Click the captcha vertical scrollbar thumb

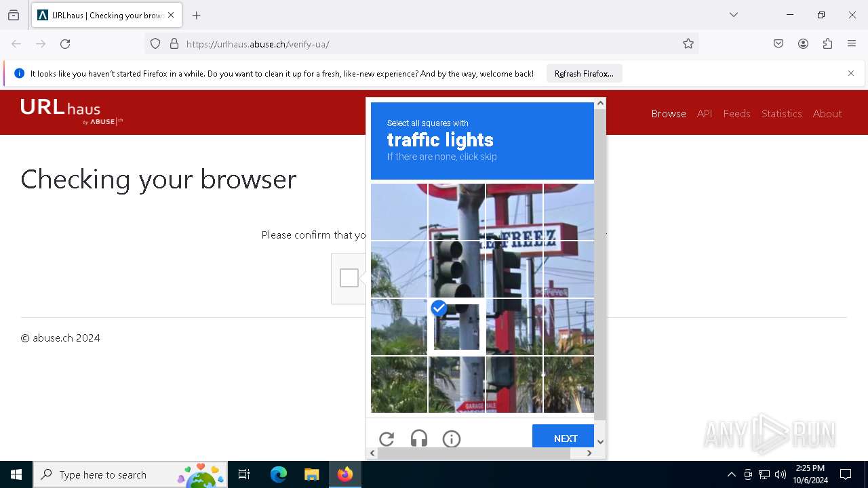pos(600,264)
